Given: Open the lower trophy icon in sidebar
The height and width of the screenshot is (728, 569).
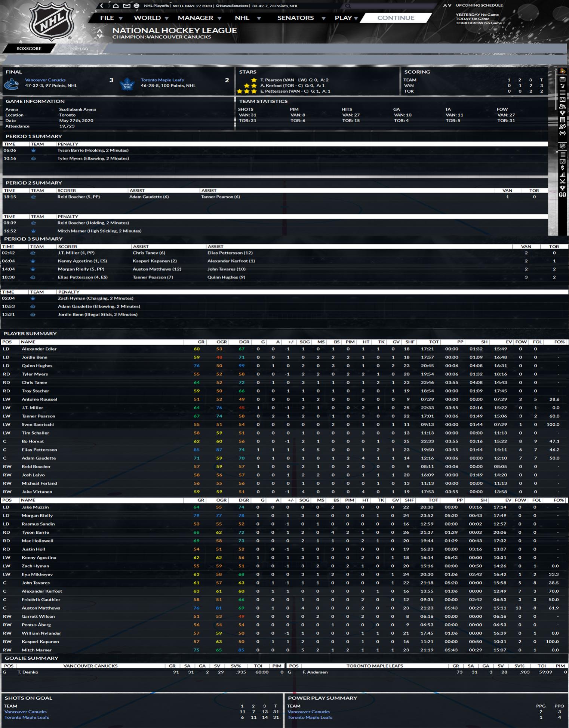Looking at the screenshot, I should point(562,188).
